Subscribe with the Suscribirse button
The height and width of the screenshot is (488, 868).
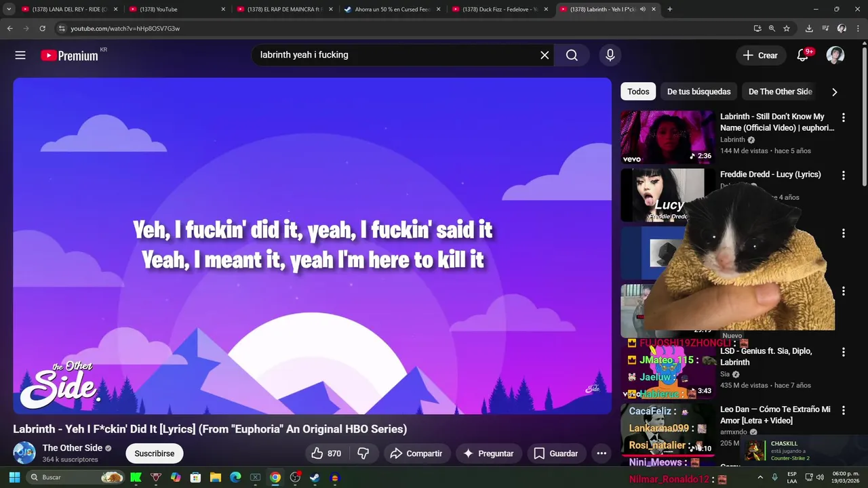(155, 453)
